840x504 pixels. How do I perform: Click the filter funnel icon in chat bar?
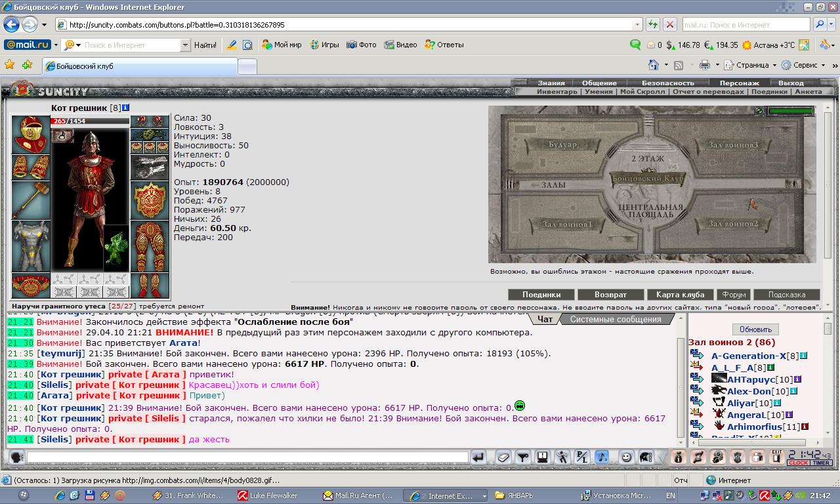click(x=523, y=457)
